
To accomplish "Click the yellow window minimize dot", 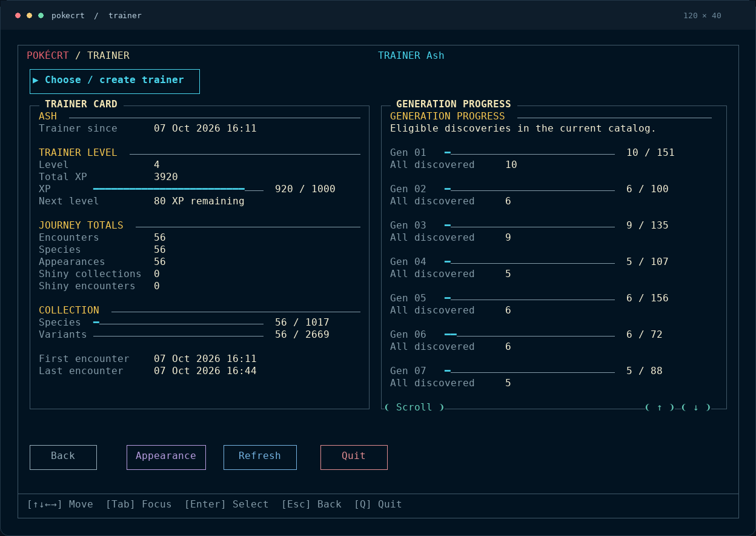I will pos(29,15).
